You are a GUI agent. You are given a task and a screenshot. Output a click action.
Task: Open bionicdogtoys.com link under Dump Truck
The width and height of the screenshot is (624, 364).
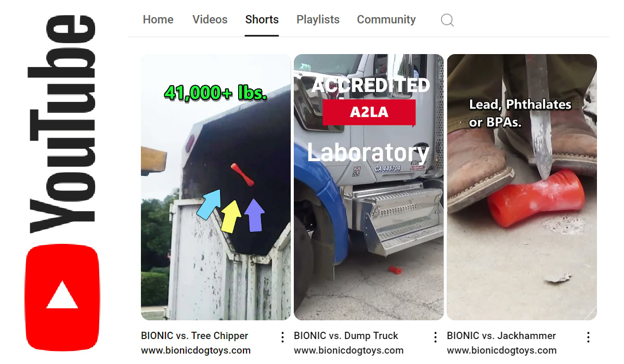(x=348, y=350)
